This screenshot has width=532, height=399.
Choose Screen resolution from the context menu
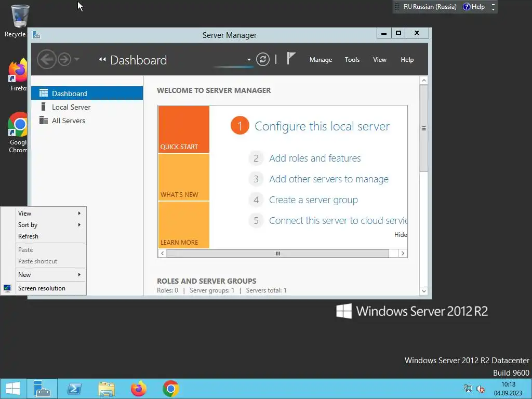click(50, 288)
